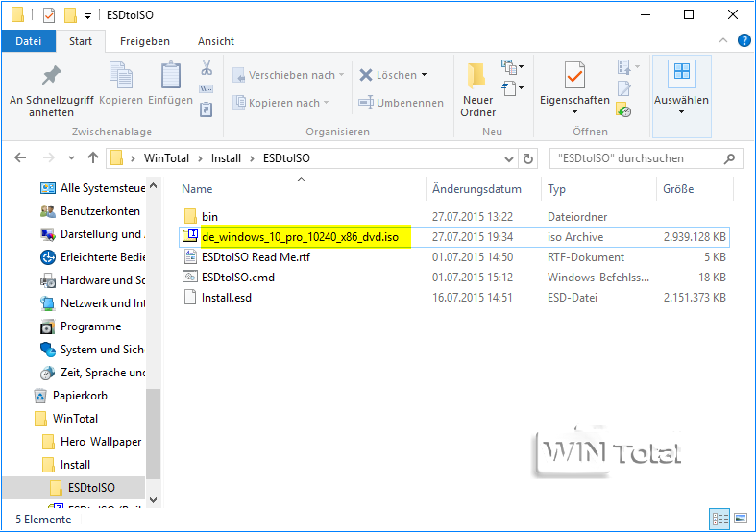756x532 pixels.
Task: Open Quick Access Toolbar customize dropdown
Action: click(x=87, y=16)
